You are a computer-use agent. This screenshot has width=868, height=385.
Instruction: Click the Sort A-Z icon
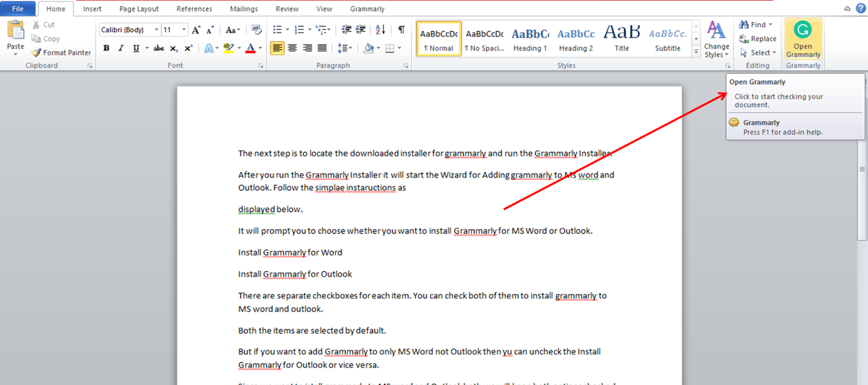coord(380,30)
